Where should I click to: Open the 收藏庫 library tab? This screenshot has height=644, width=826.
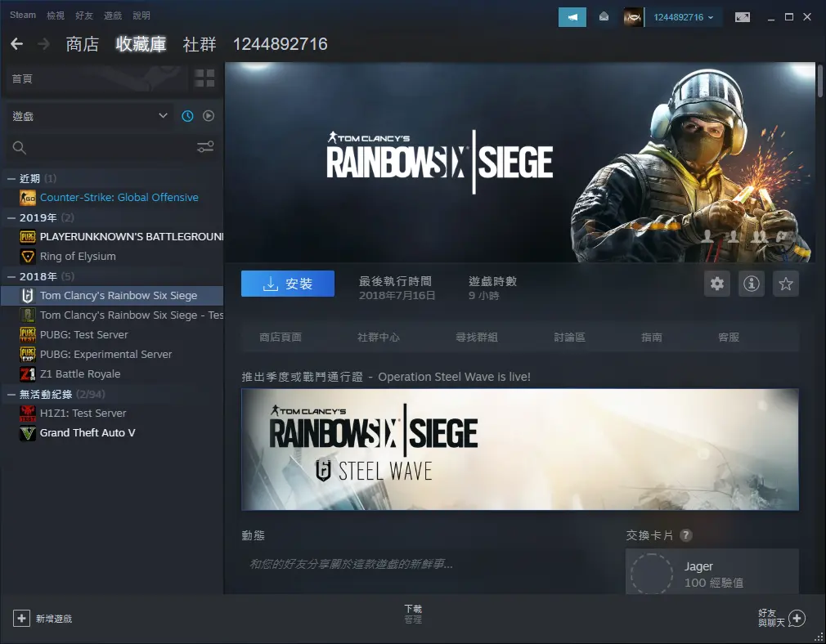[141, 44]
